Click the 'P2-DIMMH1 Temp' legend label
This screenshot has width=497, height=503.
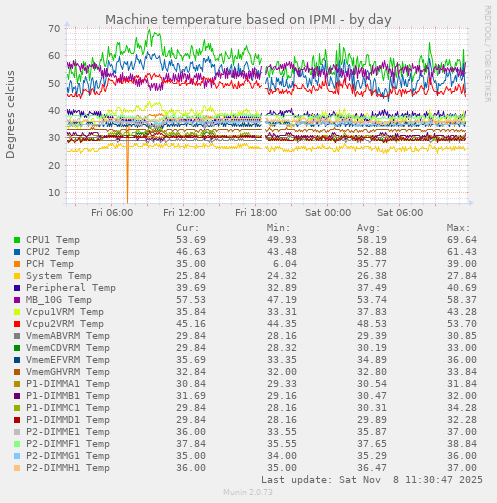click(68, 468)
